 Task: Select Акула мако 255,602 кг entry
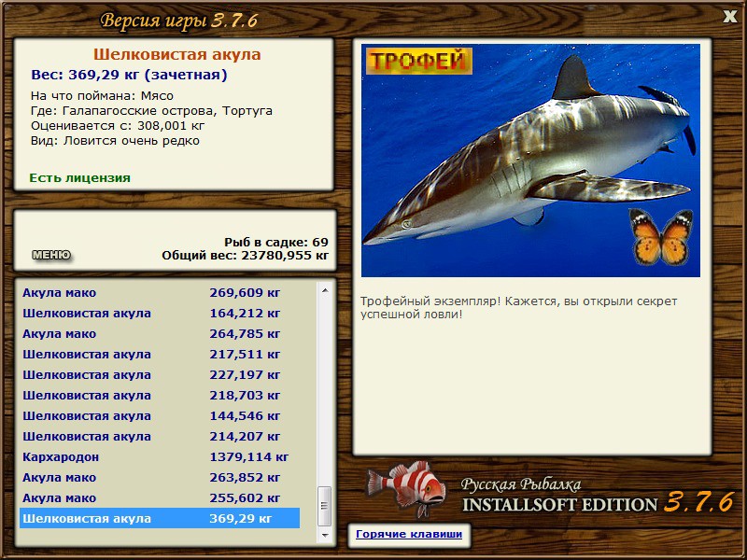pos(160,497)
